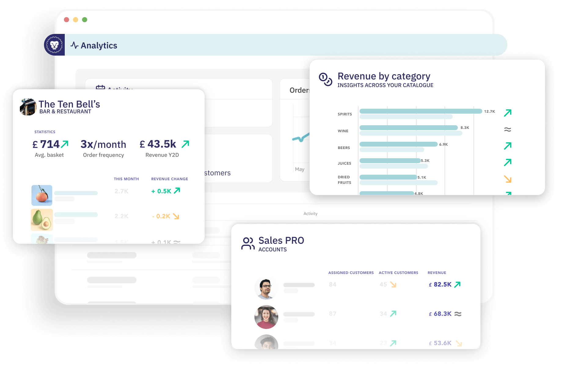Open the Analytics header tab

(99, 46)
